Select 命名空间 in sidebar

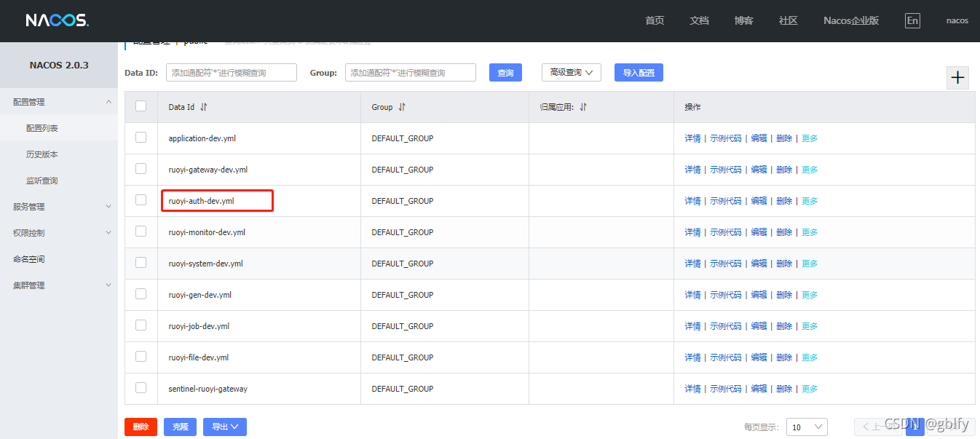(x=59, y=259)
